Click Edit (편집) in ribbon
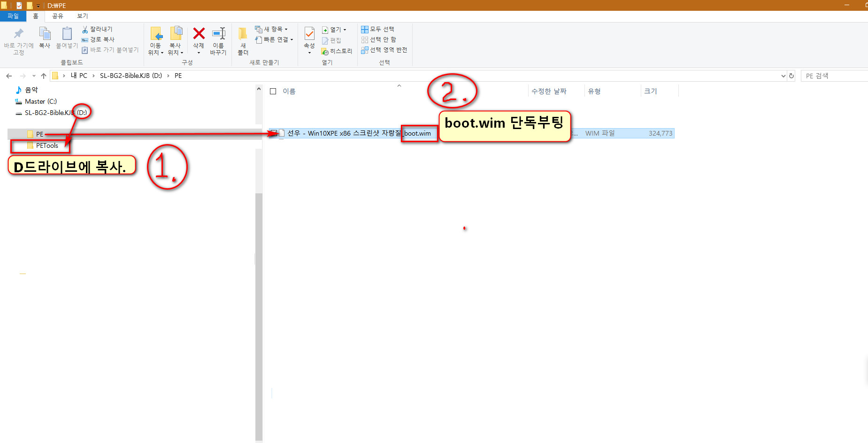The image size is (868, 443). (331, 40)
